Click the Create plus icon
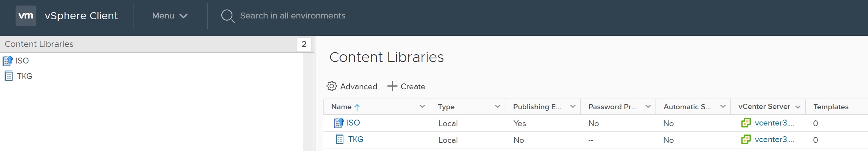 pyautogui.click(x=392, y=86)
